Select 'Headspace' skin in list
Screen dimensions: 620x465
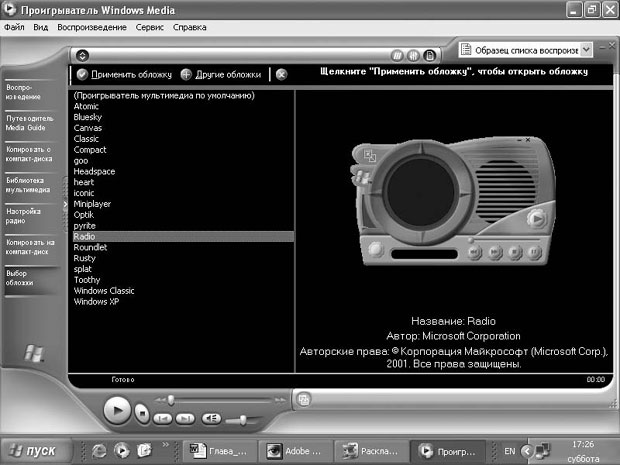tap(94, 171)
